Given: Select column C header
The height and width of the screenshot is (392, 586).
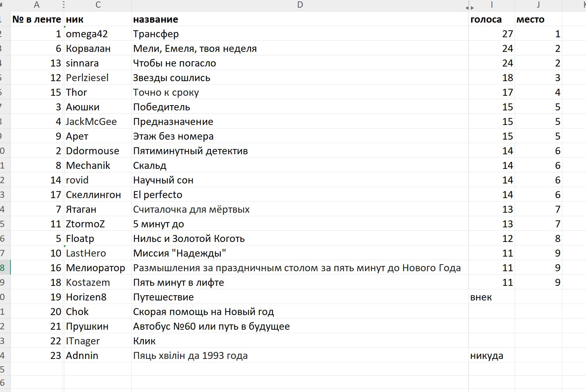Looking at the screenshot, I should click(98, 5).
